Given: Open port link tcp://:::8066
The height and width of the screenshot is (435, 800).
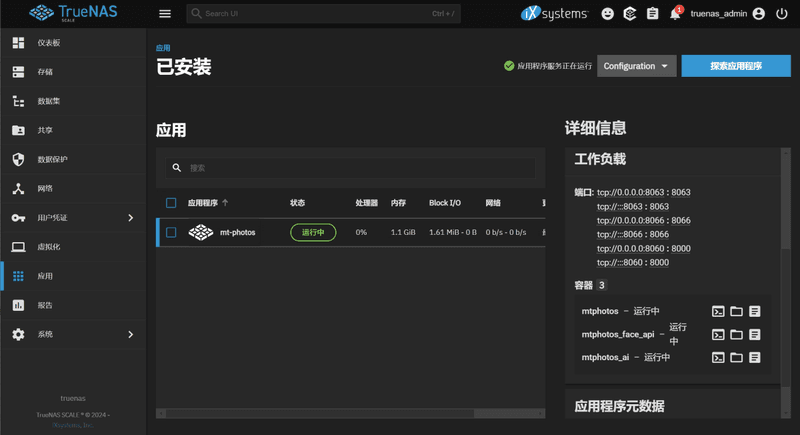Looking at the screenshot, I should click(x=620, y=235).
